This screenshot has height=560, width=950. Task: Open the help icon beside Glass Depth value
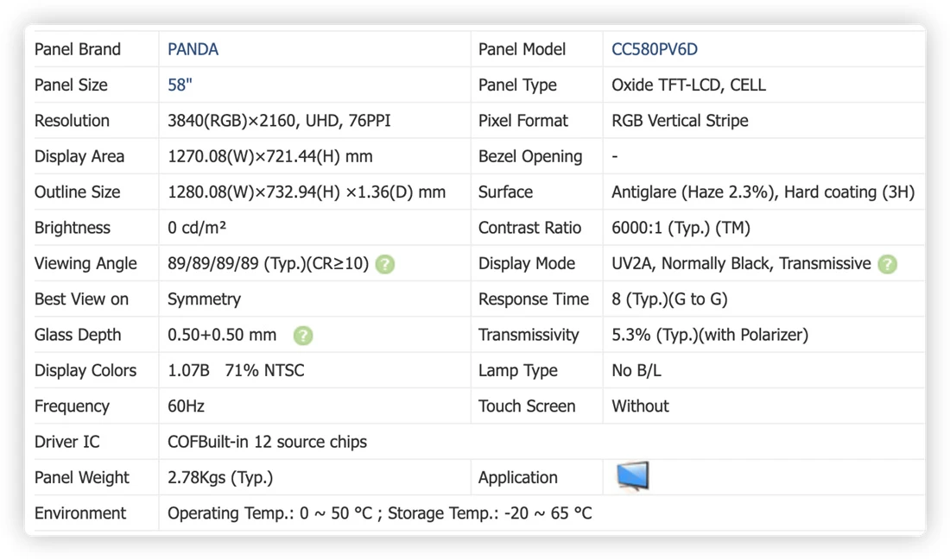tap(303, 336)
